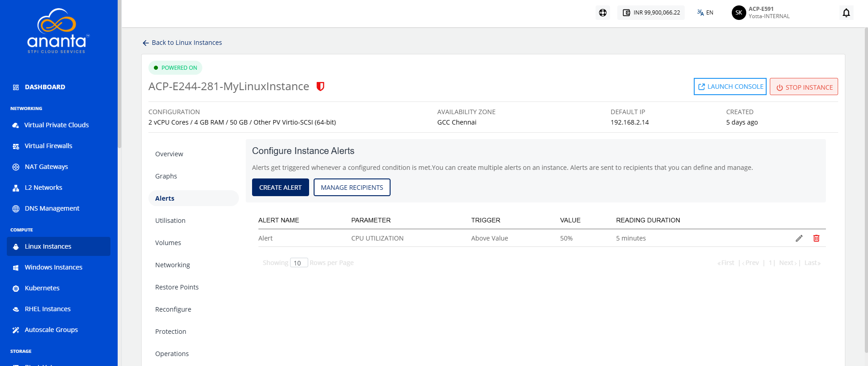Go to Virtual Firewalls
This screenshot has height=366, width=868.
(48, 146)
